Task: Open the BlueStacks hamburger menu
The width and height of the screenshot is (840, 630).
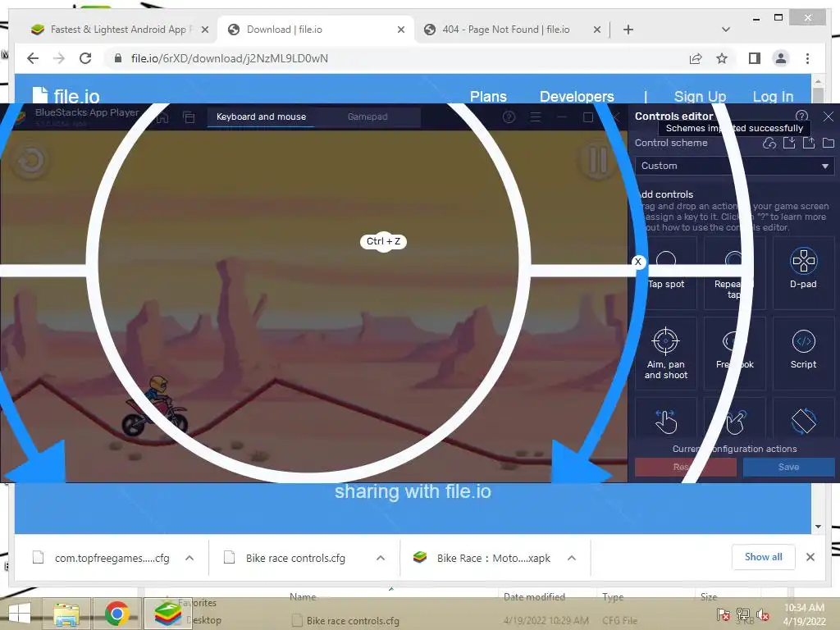Action: click(x=535, y=116)
